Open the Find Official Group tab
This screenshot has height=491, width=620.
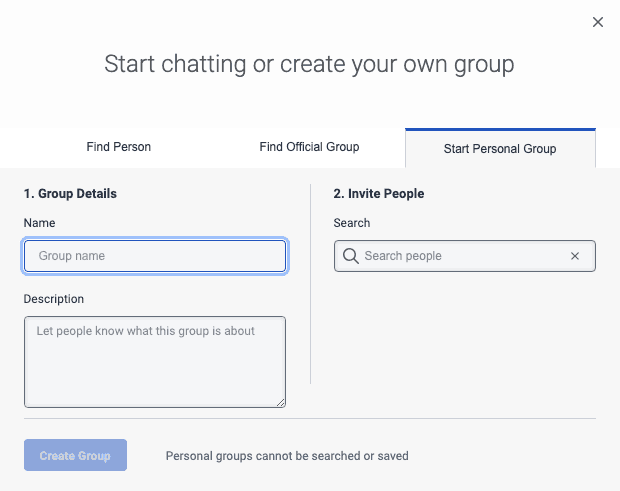pyautogui.click(x=309, y=147)
